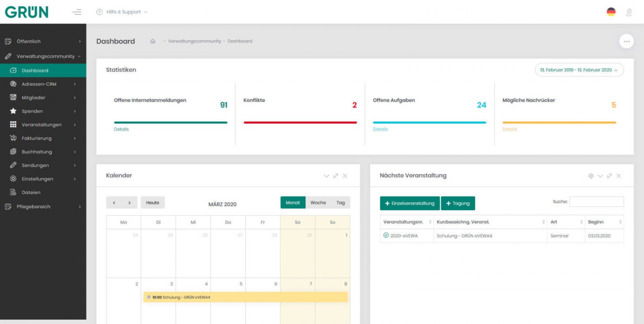Click the Einzelveranstaltung button
This screenshot has height=324, width=644.
[x=410, y=203]
